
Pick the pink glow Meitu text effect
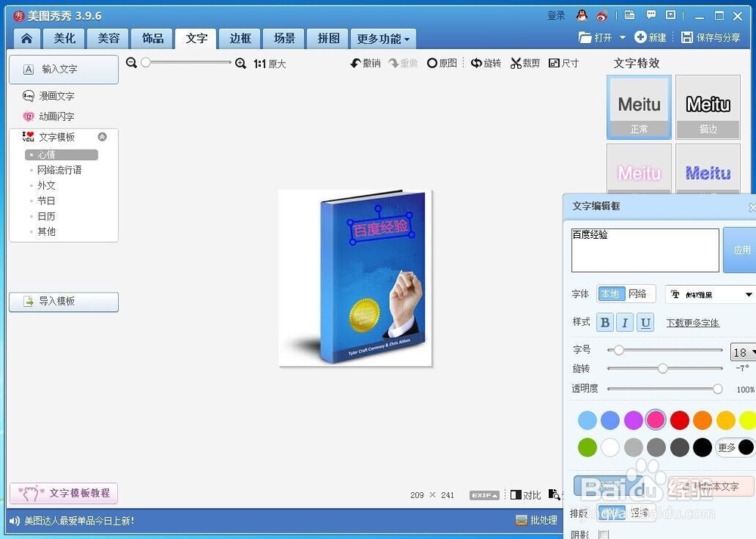(x=639, y=169)
